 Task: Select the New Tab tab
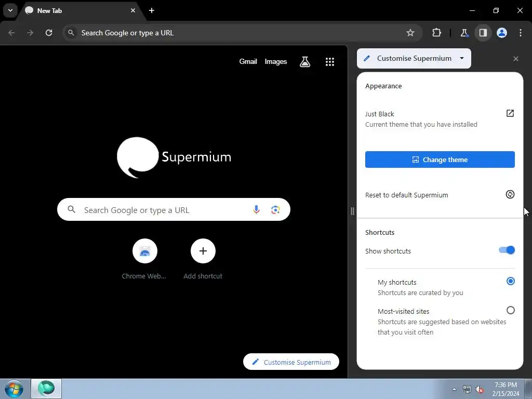click(81, 10)
